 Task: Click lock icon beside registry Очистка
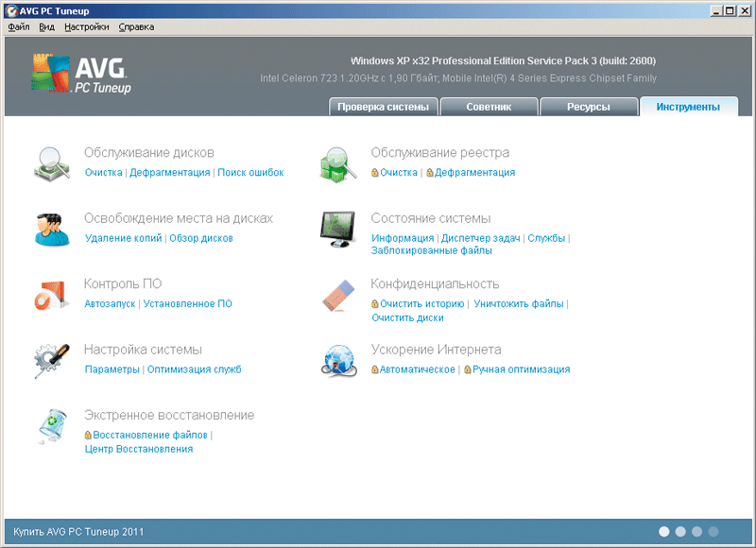pyautogui.click(x=374, y=173)
